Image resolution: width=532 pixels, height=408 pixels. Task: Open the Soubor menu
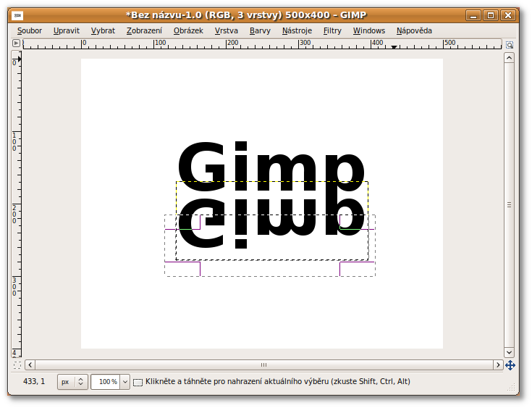(x=30, y=30)
